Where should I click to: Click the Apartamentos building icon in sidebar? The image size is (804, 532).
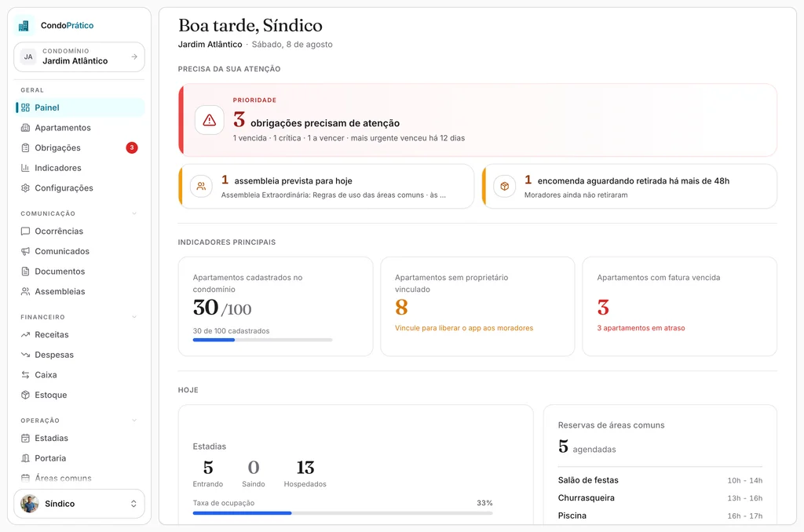coord(25,128)
